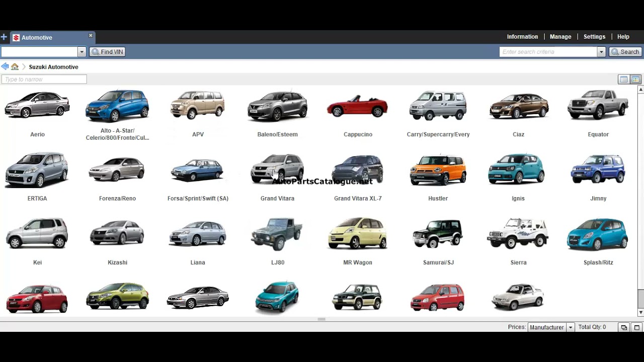Select the Ciaz sedan thumbnail
This screenshot has height=362, width=644.
tap(519, 106)
